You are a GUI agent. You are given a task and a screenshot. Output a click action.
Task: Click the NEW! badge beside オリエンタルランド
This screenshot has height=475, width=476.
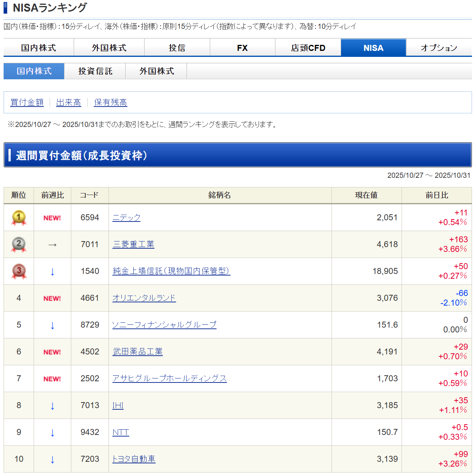click(x=52, y=298)
